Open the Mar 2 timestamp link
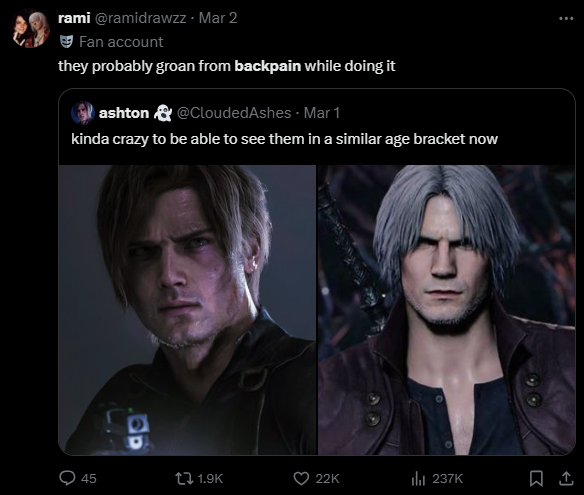This screenshot has width=584, height=495. click(x=218, y=18)
